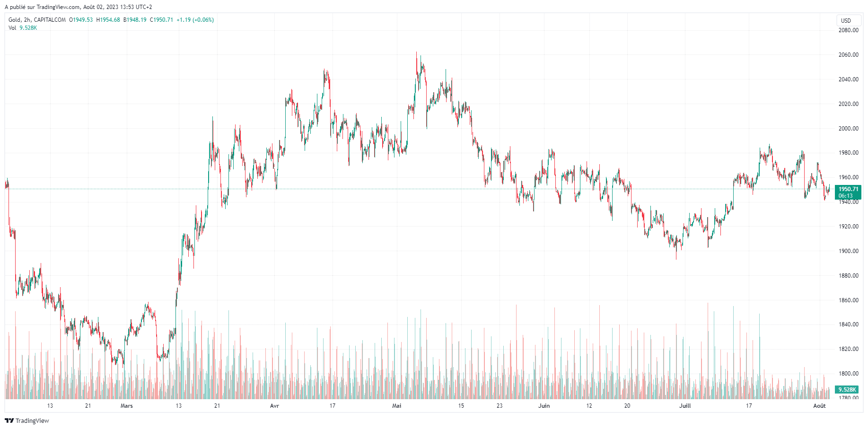868x429 pixels.
Task: Click the published on TradingView.com header text
Action: [x=79, y=7]
